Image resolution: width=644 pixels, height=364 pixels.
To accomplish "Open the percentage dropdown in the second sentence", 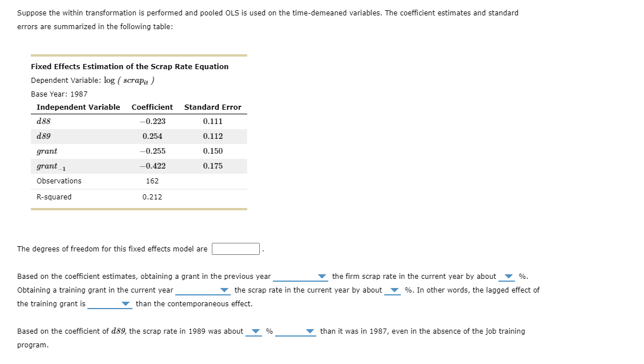I will (393, 290).
